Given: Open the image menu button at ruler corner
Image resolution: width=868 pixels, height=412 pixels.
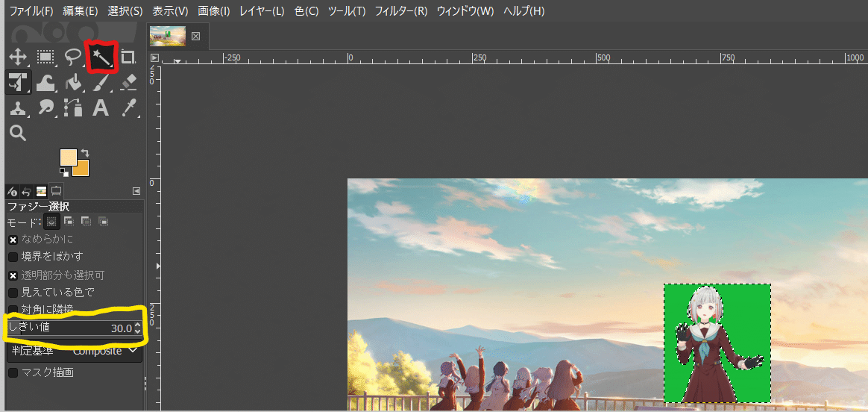Looking at the screenshot, I should [x=154, y=57].
